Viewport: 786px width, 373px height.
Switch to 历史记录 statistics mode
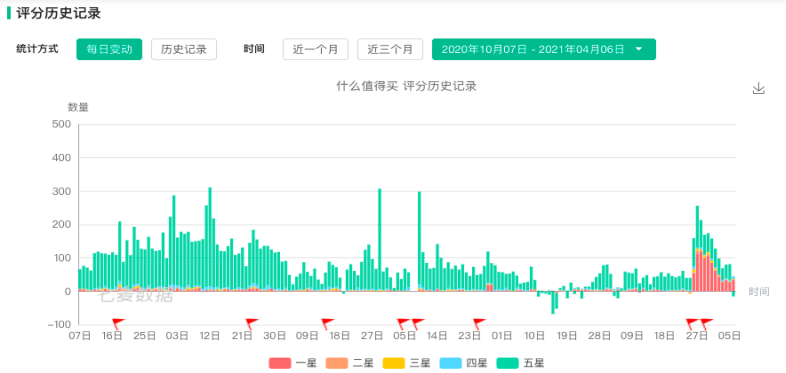tap(184, 49)
